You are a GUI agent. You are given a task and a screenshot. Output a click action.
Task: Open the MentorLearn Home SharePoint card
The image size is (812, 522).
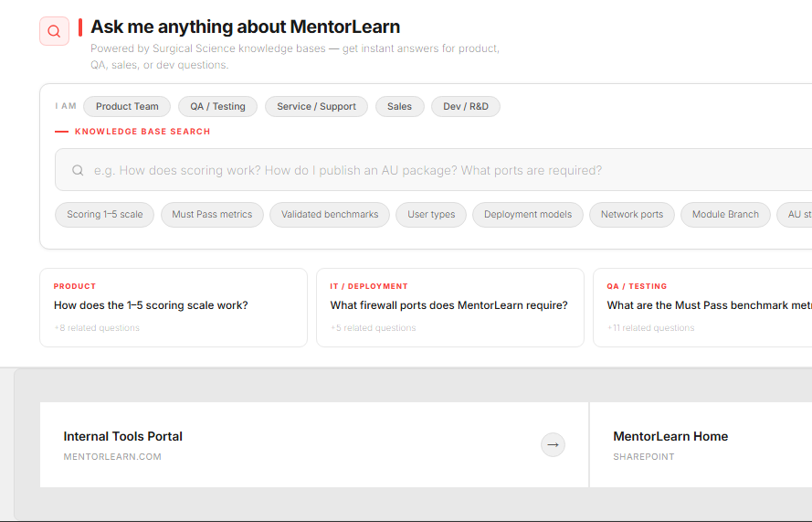coord(701,445)
